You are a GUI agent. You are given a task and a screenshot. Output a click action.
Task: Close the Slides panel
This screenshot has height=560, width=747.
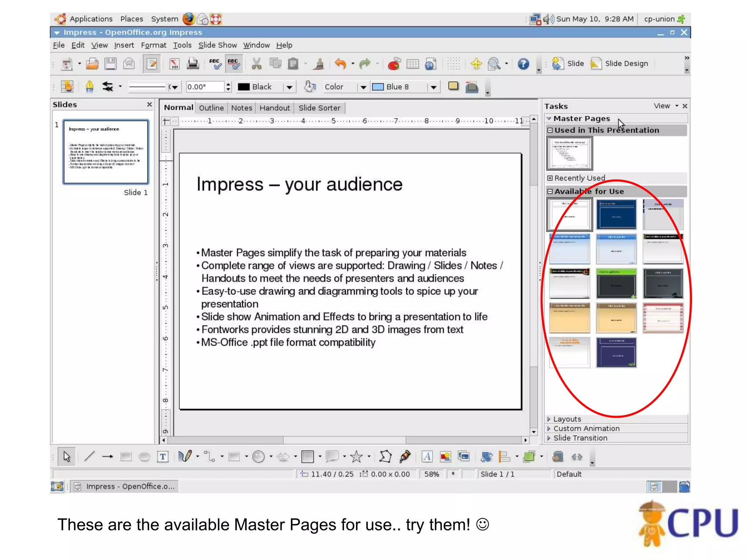(149, 105)
